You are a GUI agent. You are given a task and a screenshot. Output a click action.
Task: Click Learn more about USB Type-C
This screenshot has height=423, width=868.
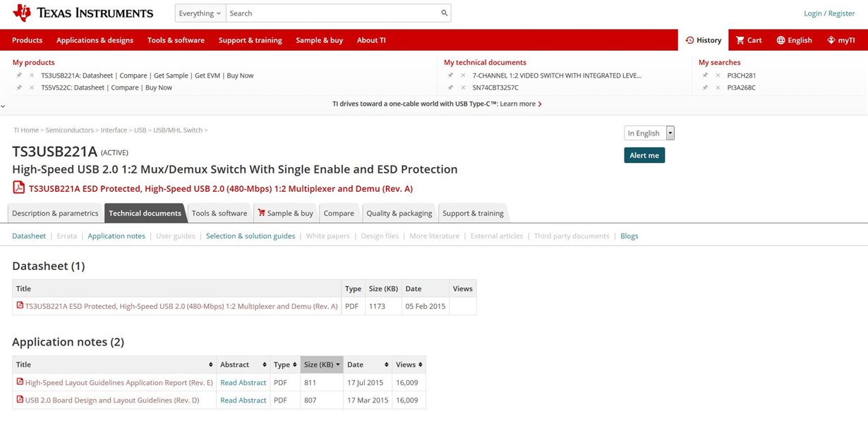522,104
